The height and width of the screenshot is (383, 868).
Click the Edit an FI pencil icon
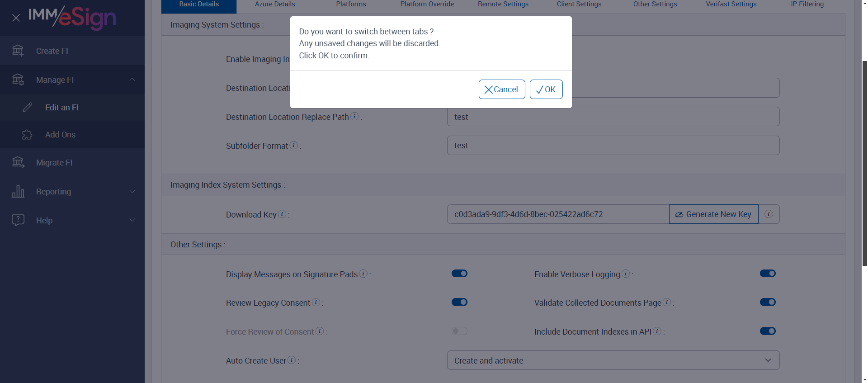pos(28,108)
